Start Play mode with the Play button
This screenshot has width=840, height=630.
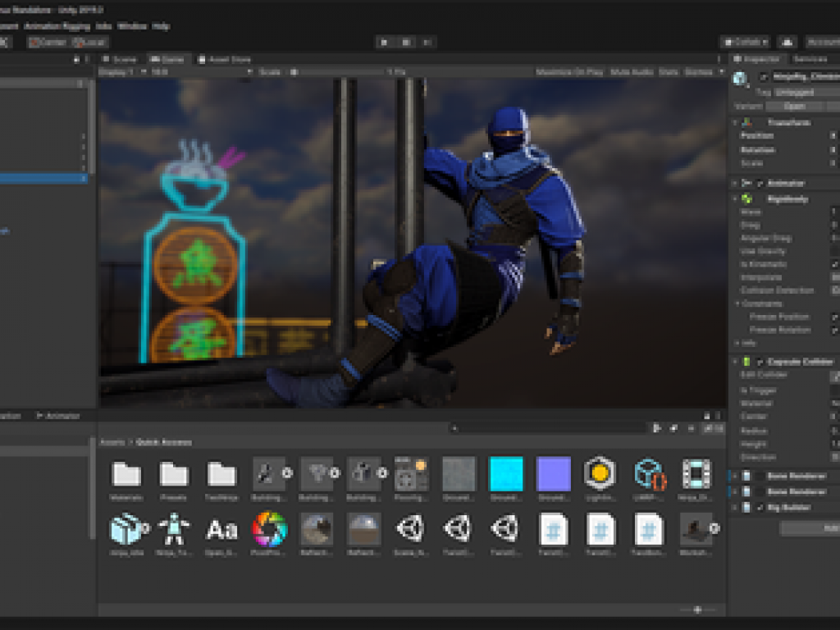click(x=385, y=43)
